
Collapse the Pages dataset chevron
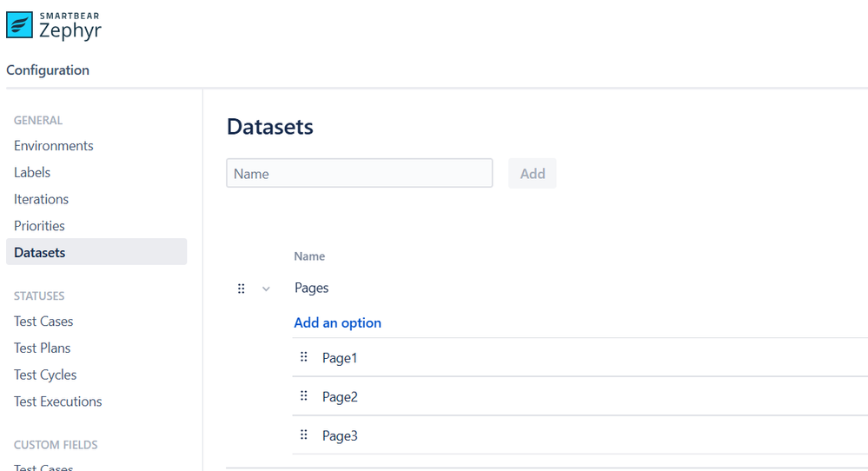click(266, 289)
